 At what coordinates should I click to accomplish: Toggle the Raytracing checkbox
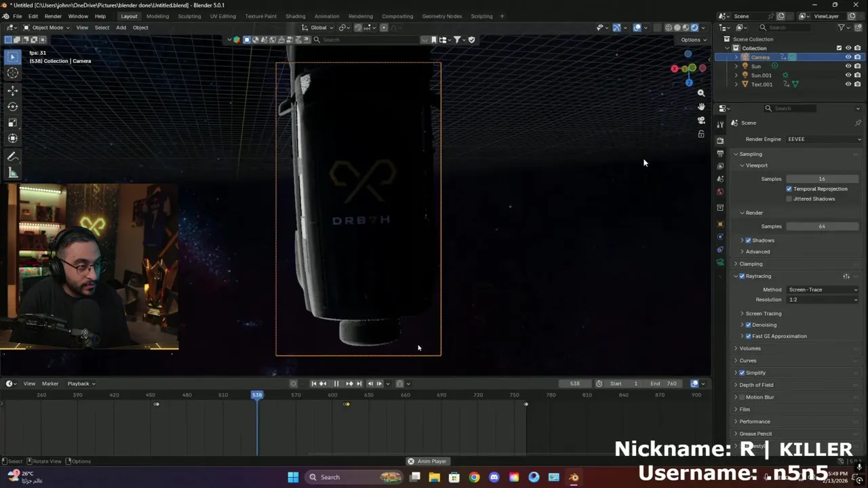[x=742, y=276]
